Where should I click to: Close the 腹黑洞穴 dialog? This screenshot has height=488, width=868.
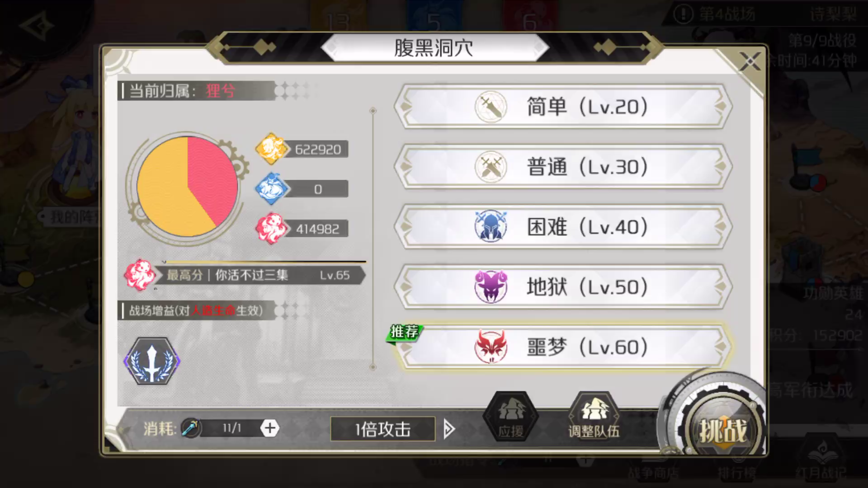pos(750,61)
